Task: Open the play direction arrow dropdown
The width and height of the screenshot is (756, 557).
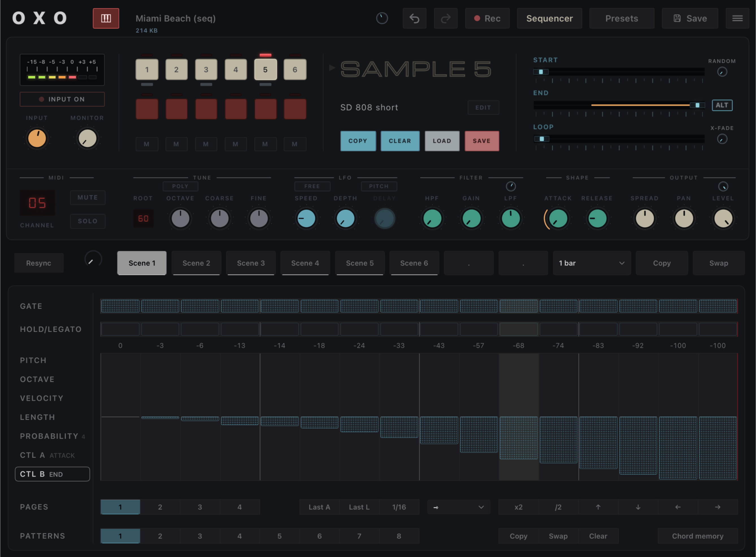Action: click(459, 507)
